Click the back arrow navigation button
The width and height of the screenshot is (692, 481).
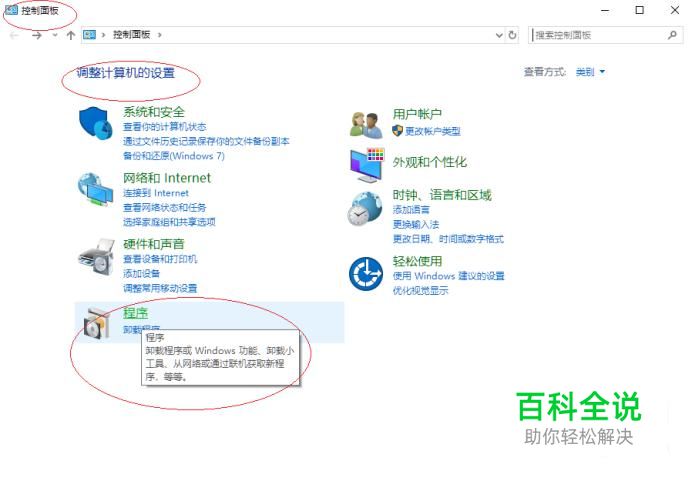coord(14,35)
